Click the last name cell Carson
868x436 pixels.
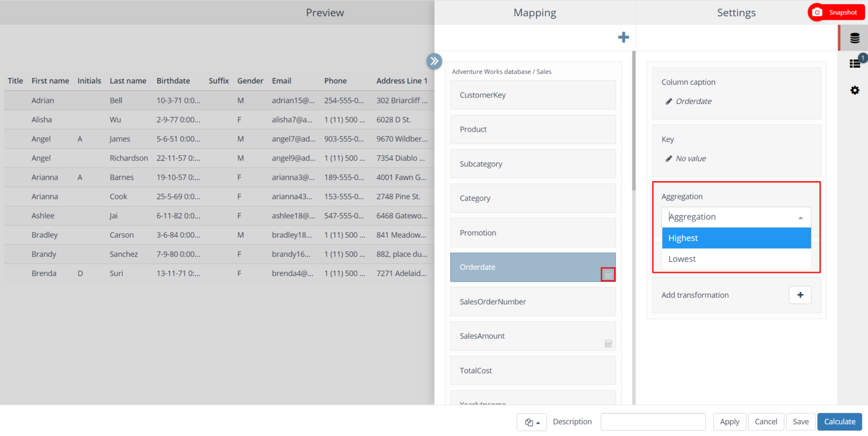pyautogui.click(x=121, y=235)
